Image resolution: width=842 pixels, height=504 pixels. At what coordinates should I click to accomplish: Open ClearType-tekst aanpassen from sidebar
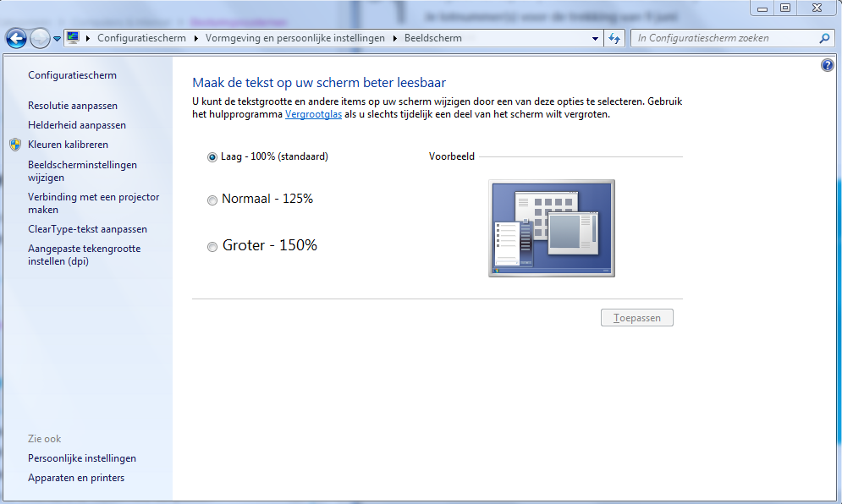(x=87, y=229)
